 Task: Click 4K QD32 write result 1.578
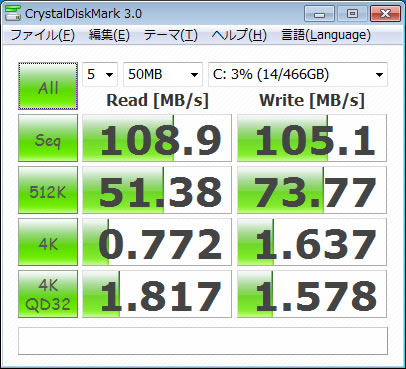coord(312,294)
